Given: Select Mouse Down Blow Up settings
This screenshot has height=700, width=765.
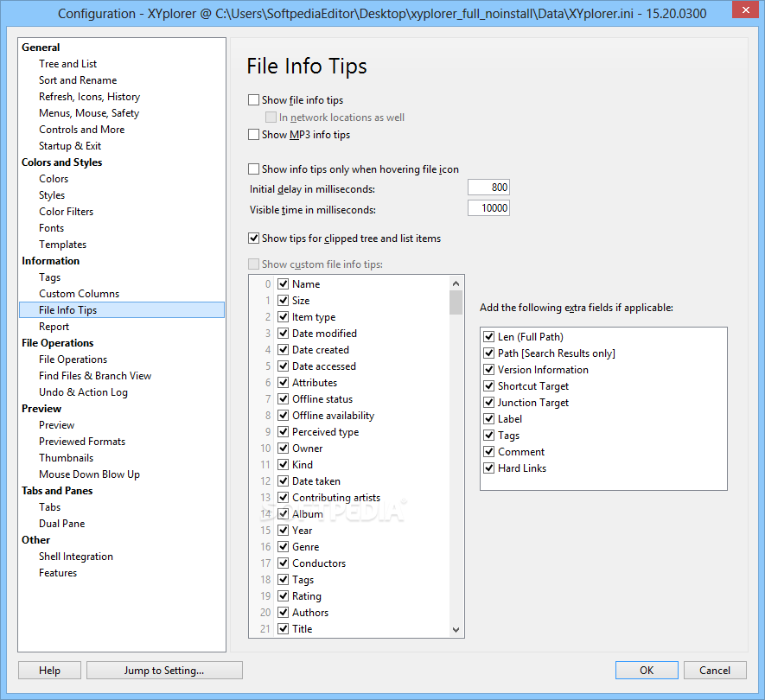Looking at the screenshot, I should (x=89, y=474).
